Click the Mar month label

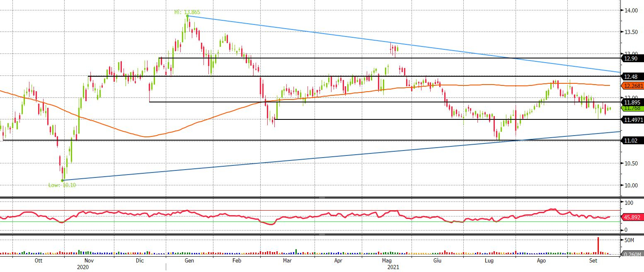[287, 261]
